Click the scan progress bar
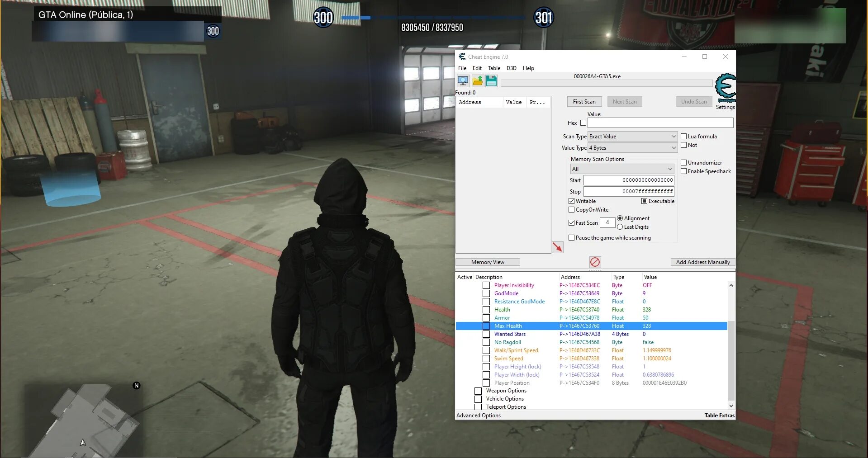This screenshot has height=458, width=868. coord(607,84)
